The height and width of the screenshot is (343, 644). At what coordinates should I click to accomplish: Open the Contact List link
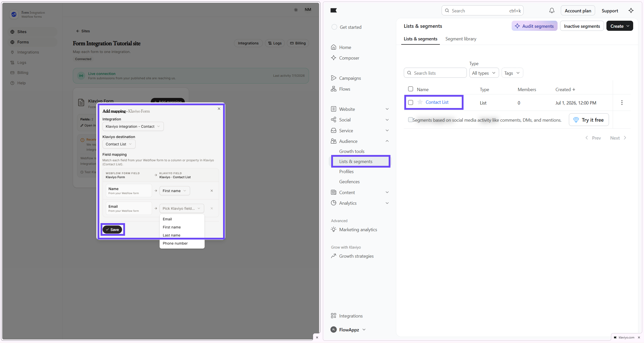tap(437, 102)
